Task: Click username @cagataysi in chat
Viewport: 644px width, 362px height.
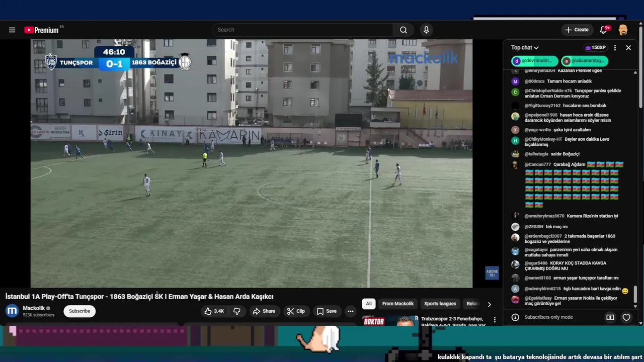Action: pos(536,250)
